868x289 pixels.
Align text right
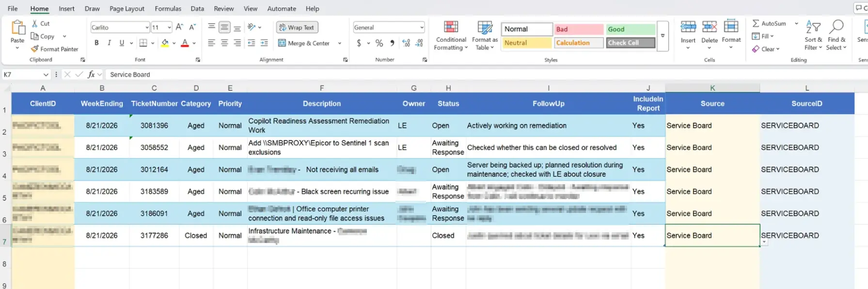click(237, 43)
